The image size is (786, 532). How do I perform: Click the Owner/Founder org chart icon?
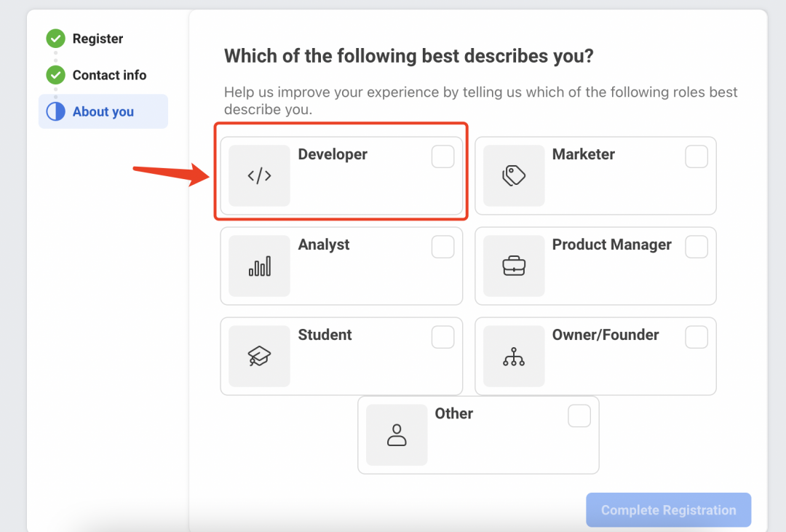tap(514, 356)
